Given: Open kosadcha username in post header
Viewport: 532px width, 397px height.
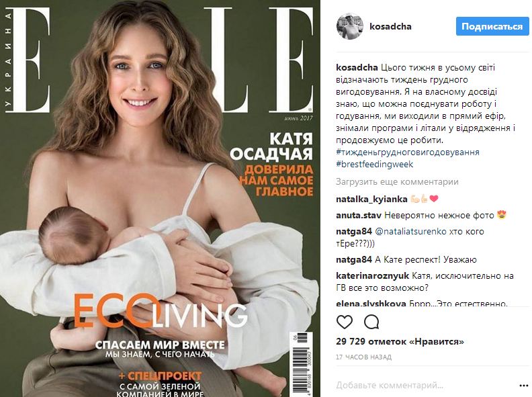Looking at the screenshot, I should click(x=390, y=26).
